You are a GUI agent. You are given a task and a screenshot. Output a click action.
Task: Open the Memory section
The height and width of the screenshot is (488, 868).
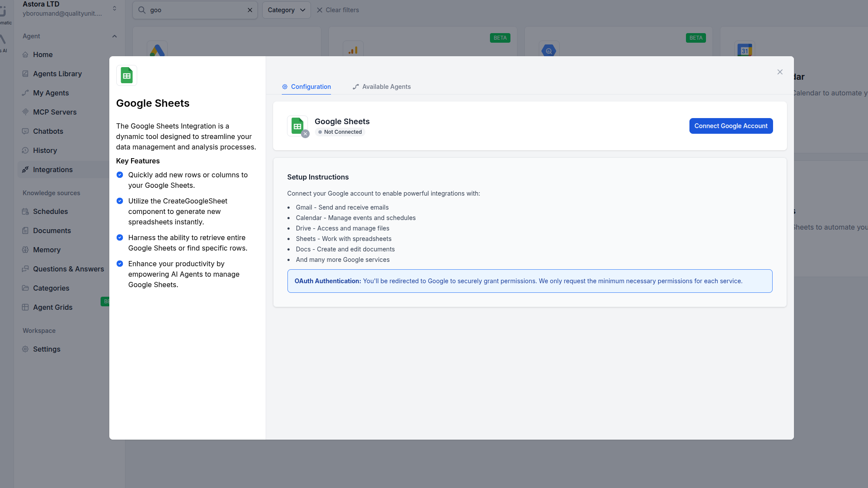pos(47,250)
